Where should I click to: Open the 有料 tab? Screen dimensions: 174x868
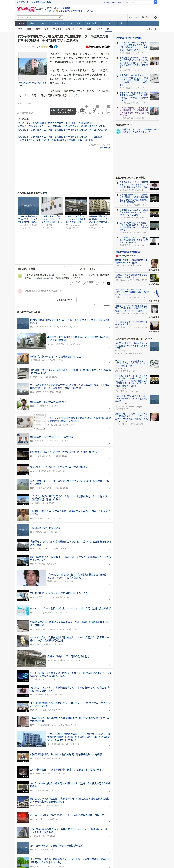point(123,24)
